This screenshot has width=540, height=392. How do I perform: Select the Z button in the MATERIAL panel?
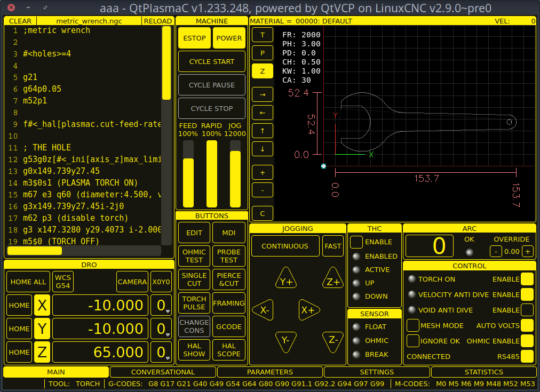coord(262,70)
